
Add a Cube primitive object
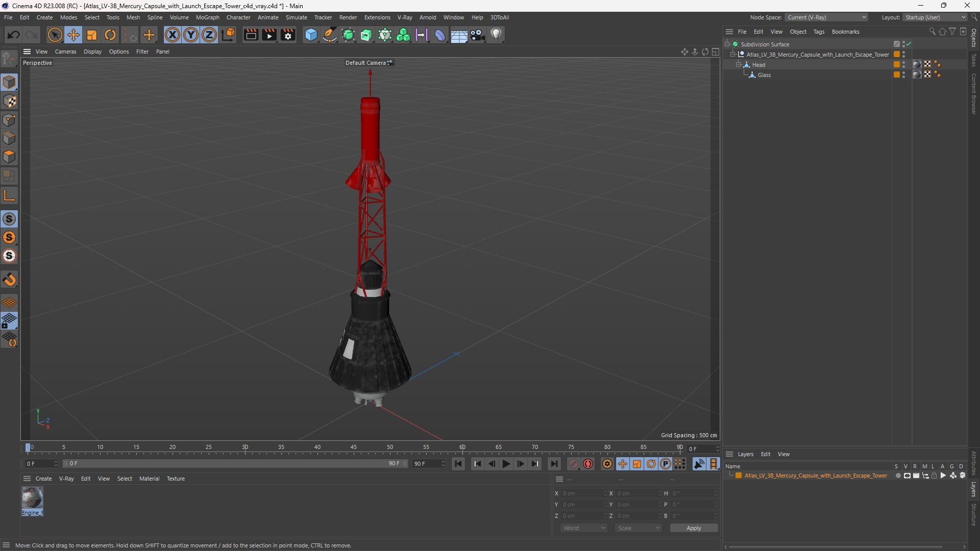point(311,35)
